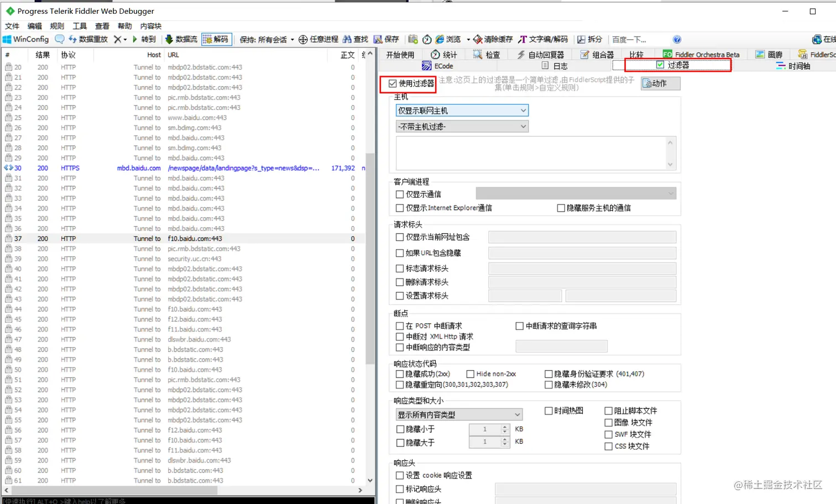Open the 文件 menu
This screenshot has width=836, height=504.
[x=12, y=26]
